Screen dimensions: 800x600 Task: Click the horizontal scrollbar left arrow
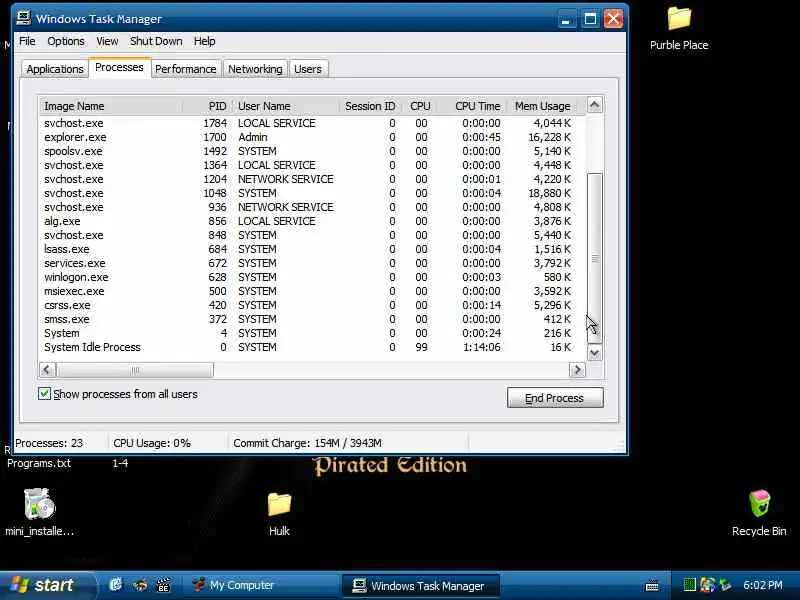(x=47, y=369)
